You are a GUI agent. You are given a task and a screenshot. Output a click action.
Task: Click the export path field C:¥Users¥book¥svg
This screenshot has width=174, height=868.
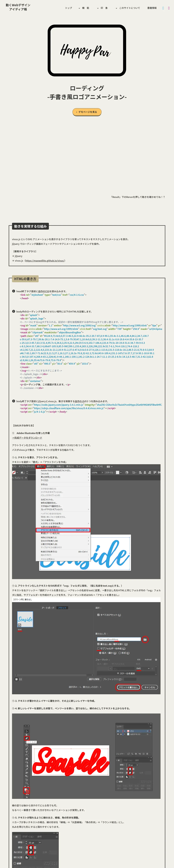(x=119, y=639)
